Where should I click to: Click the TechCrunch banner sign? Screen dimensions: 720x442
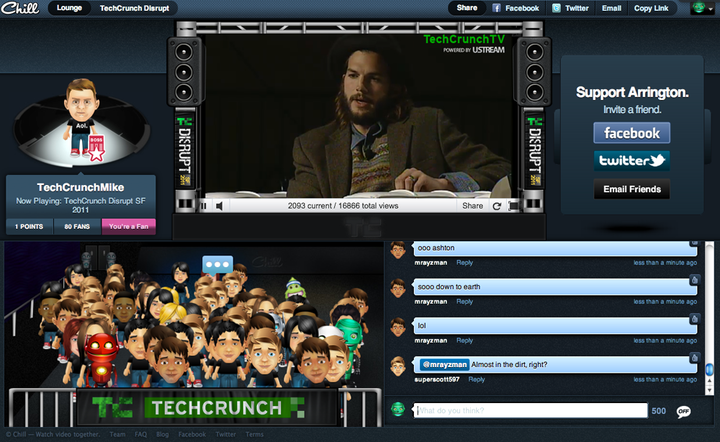(208, 408)
